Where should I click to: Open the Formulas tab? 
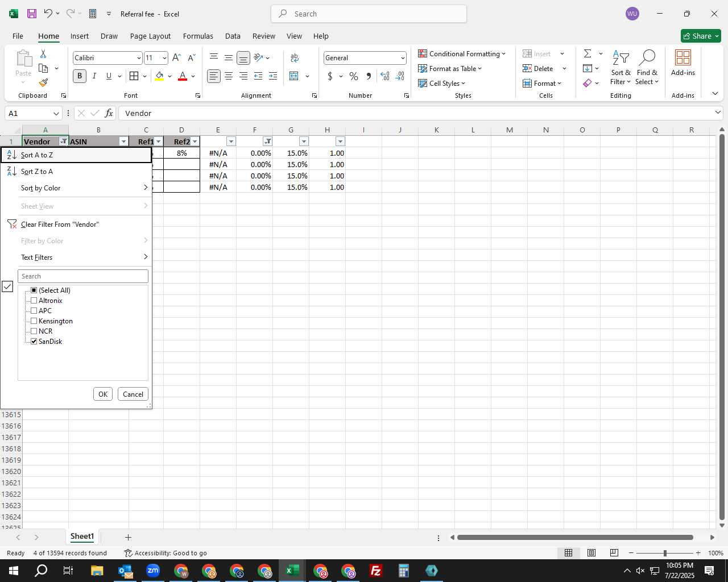coord(198,36)
